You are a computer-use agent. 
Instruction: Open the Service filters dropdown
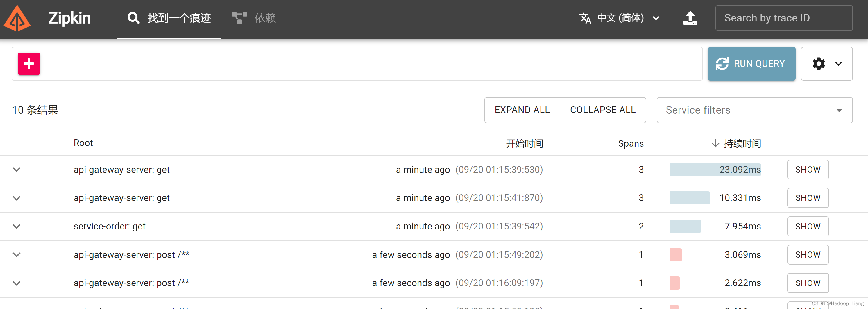[754, 110]
